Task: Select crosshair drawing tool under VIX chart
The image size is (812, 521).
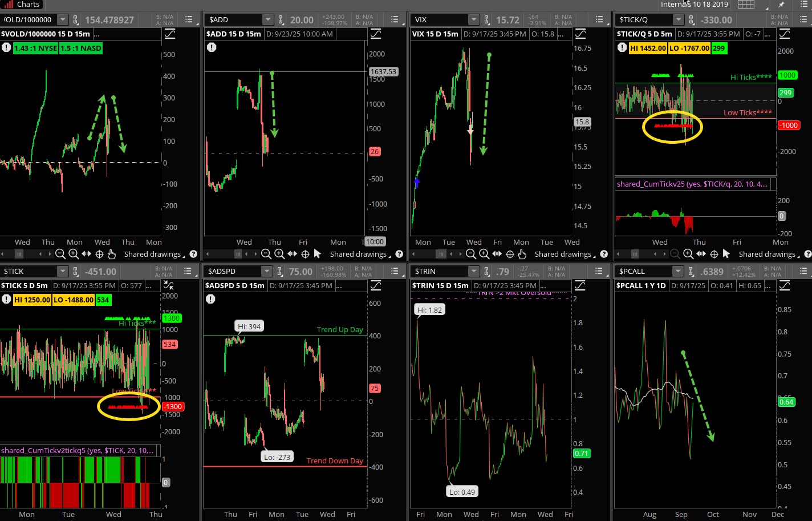Action: tap(510, 254)
